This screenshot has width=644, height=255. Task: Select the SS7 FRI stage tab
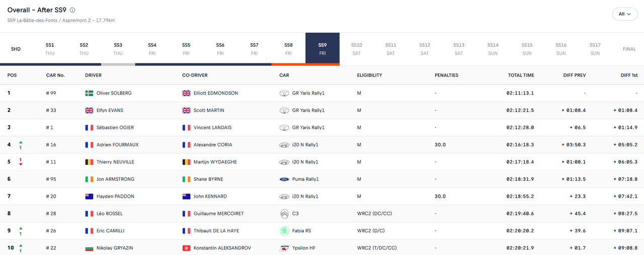[x=255, y=49]
